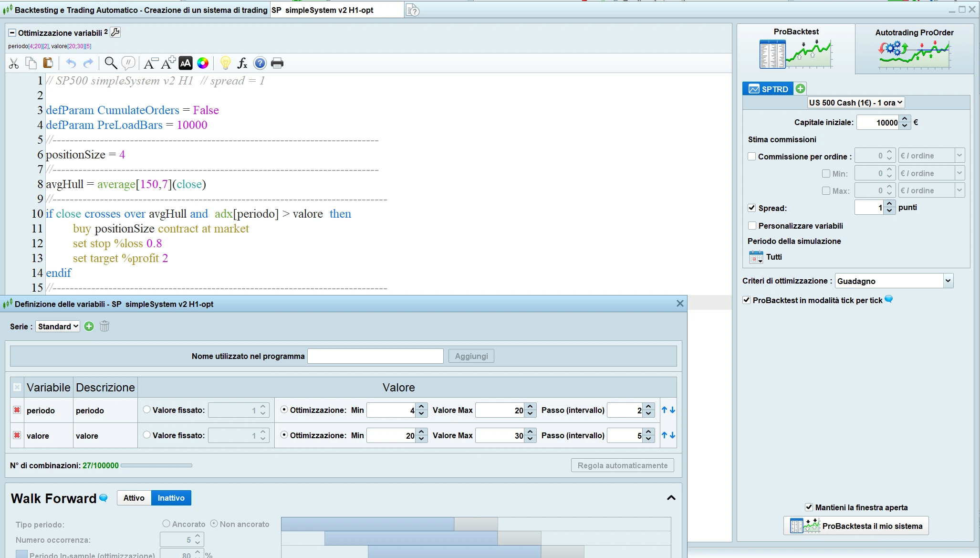This screenshot has height=558, width=980.
Task: Open Search with magnifier icon
Action: pos(111,63)
